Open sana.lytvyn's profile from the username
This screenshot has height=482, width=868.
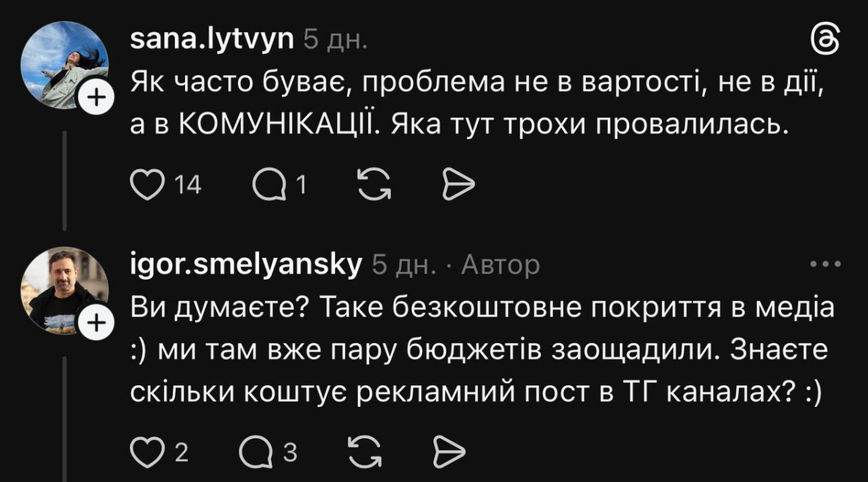coord(212,39)
